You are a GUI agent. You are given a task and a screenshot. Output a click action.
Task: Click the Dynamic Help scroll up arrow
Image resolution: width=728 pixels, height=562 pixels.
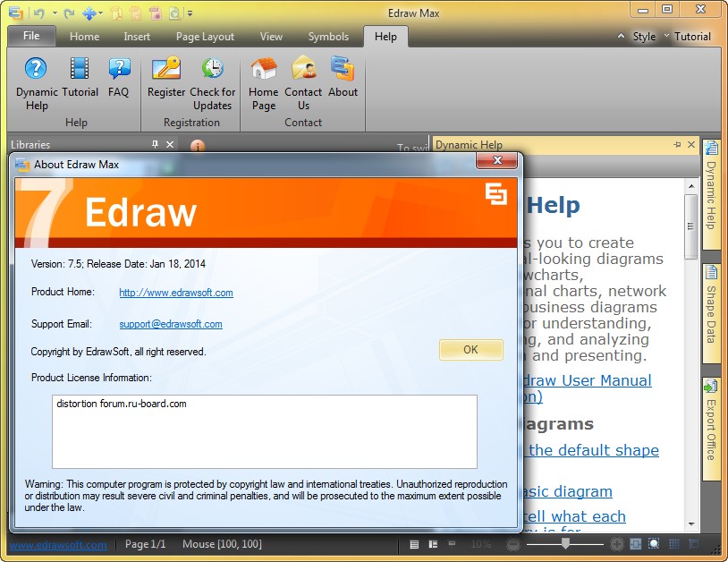pyautogui.click(x=690, y=186)
